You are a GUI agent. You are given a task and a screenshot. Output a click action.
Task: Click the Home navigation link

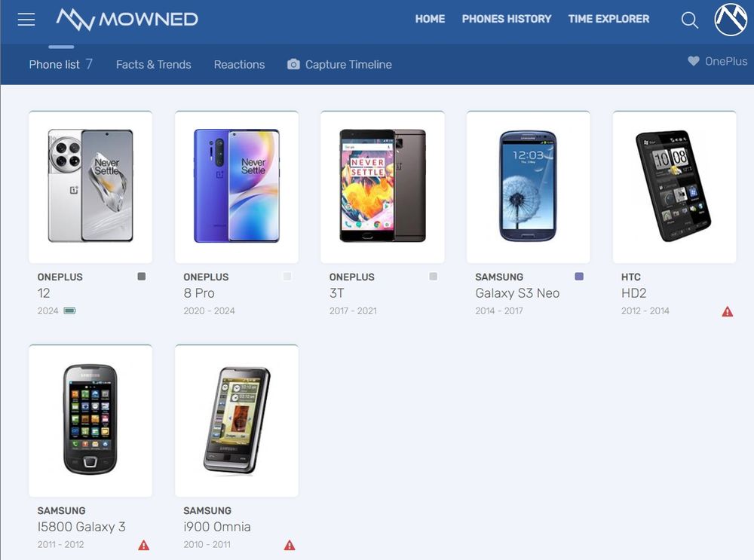(430, 19)
